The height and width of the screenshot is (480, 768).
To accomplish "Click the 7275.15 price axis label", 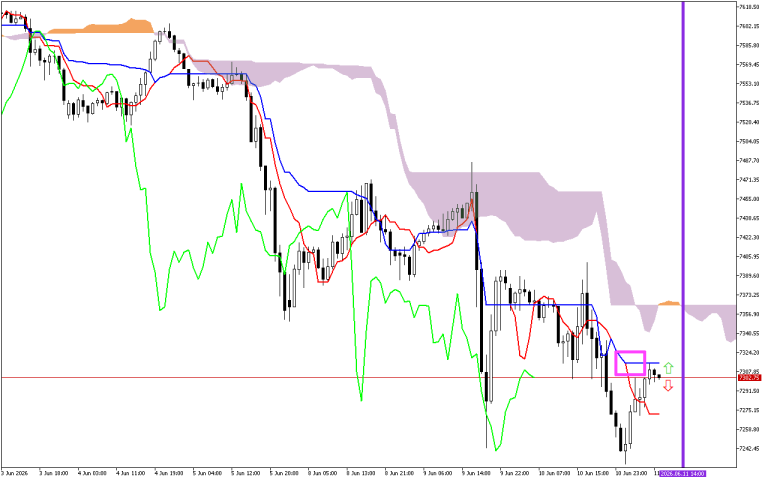I will pos(749,410).
